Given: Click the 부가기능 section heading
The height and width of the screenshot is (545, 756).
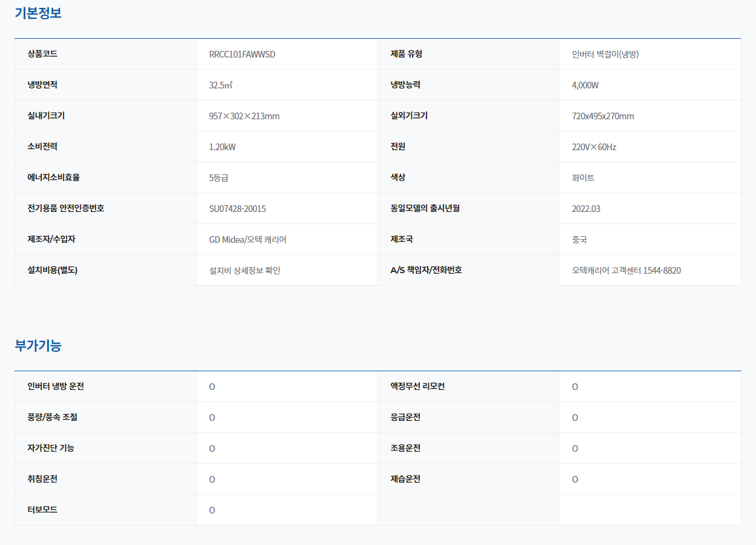Looking at the screenshot, I should pyautogui.click(x=38, y=345).
